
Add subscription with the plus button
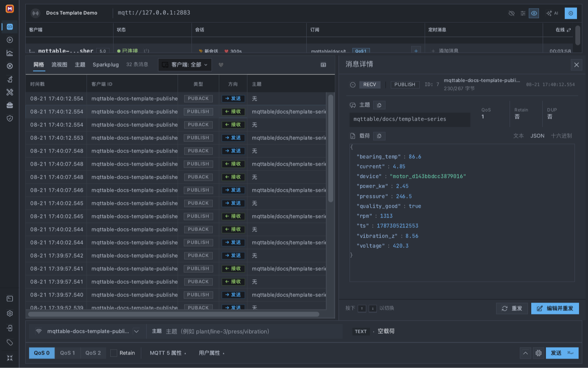coord(416,51)
